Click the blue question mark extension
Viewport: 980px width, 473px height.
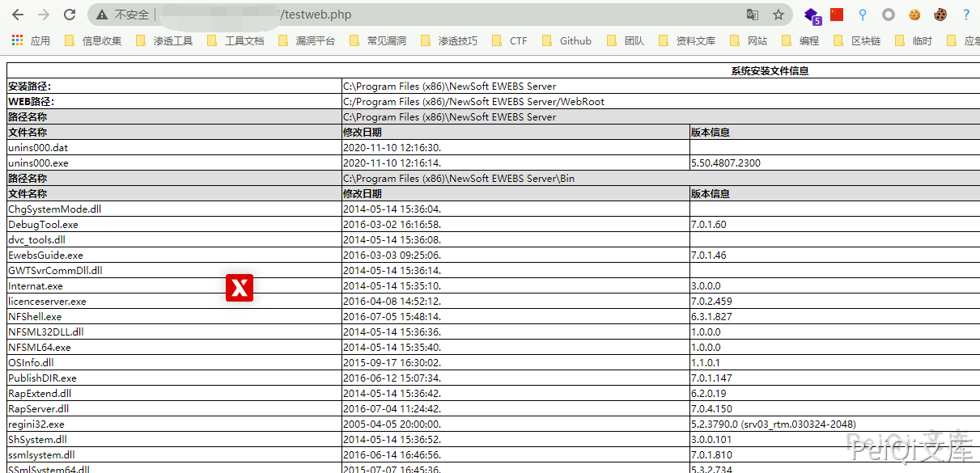pyautogui.click(x=966, y=15)
